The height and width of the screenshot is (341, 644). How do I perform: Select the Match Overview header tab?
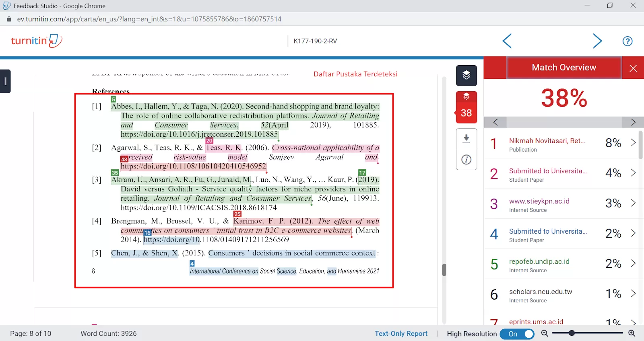(x=563, y=68)
